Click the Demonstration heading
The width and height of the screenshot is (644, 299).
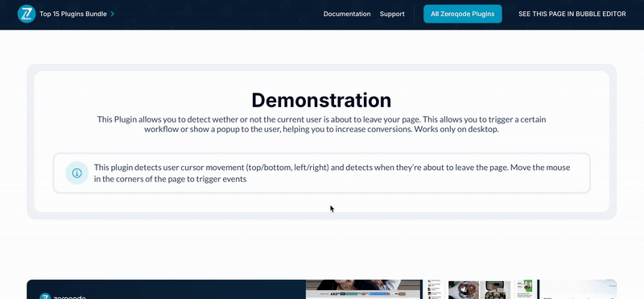click(x=321, y=100)
